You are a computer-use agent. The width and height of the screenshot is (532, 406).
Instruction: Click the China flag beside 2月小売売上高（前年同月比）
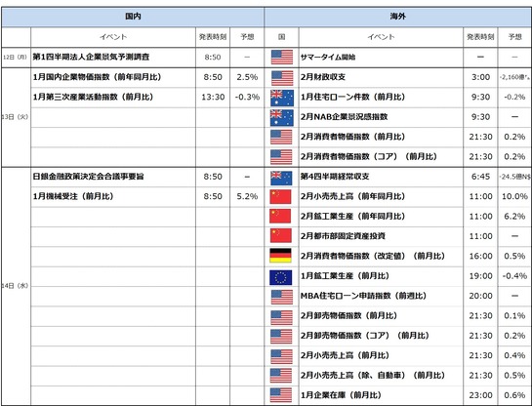pyautogui.click(x=280, y=197)
